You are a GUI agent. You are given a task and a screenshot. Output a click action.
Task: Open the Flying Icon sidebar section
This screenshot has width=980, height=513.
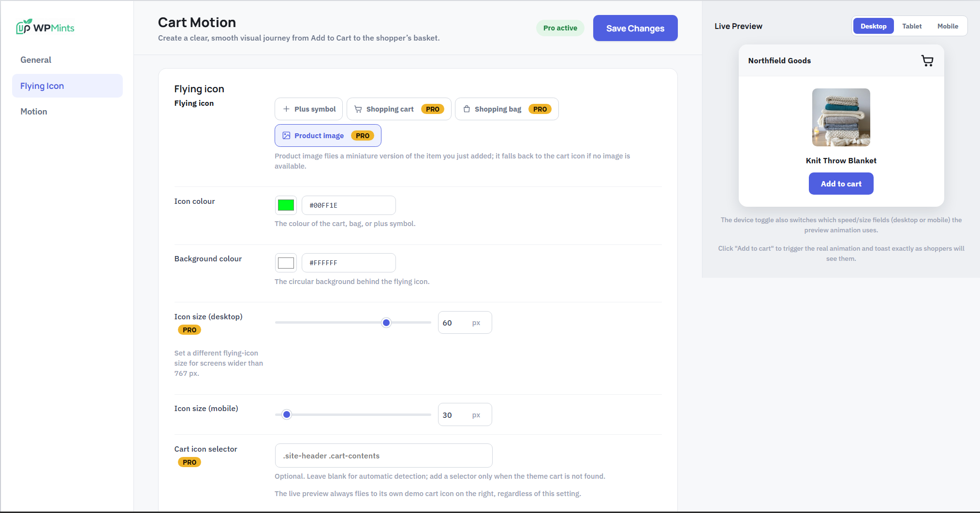(67, 86)
